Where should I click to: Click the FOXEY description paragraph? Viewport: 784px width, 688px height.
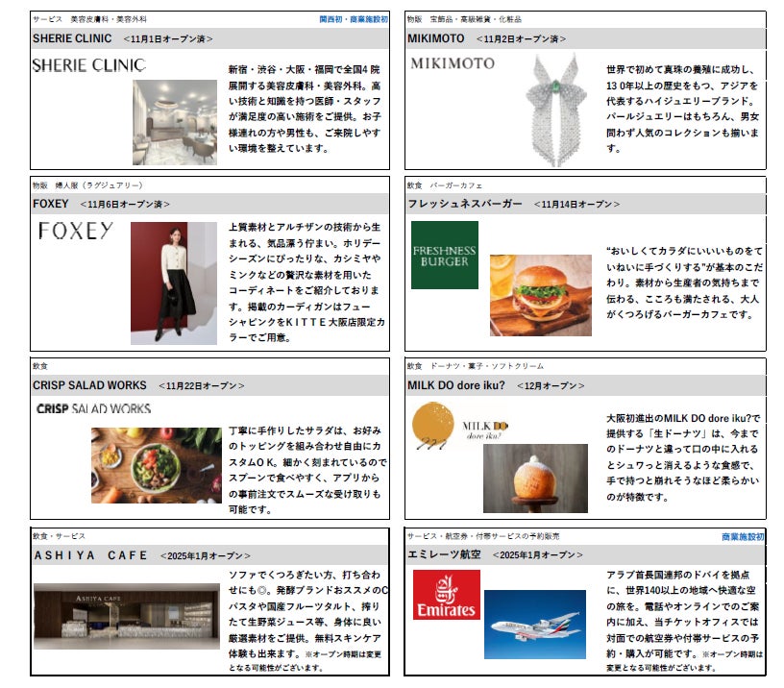(x=306, y=283)
